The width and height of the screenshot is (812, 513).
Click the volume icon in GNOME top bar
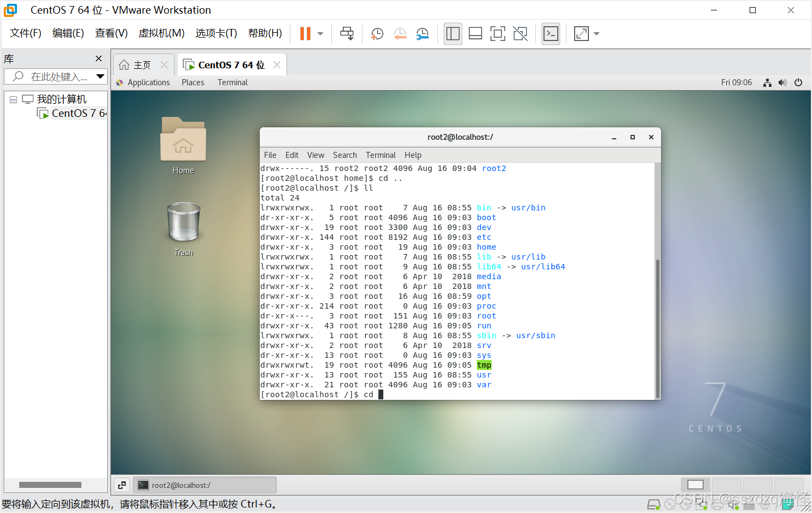[x=782, y=82]
